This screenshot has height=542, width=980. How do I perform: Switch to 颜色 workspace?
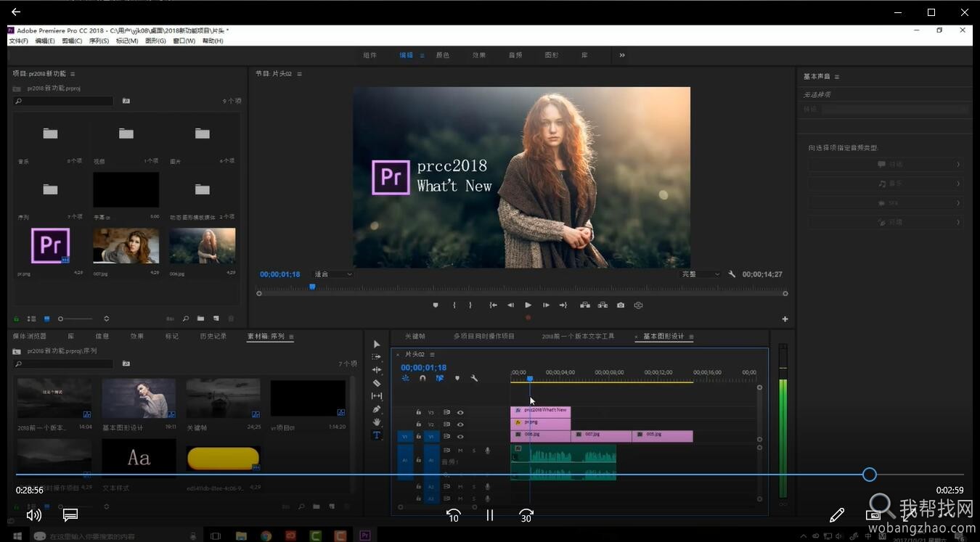click(442, 55)
